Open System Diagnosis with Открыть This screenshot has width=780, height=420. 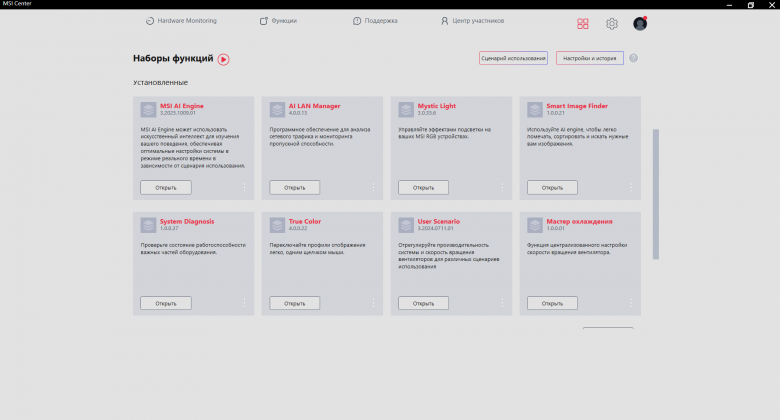click(166, 303)
